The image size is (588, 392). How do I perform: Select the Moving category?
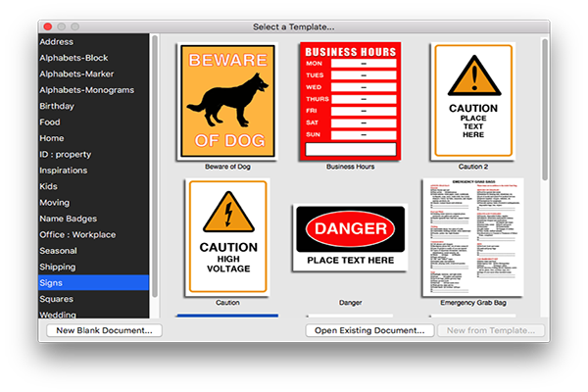(93, 203)
